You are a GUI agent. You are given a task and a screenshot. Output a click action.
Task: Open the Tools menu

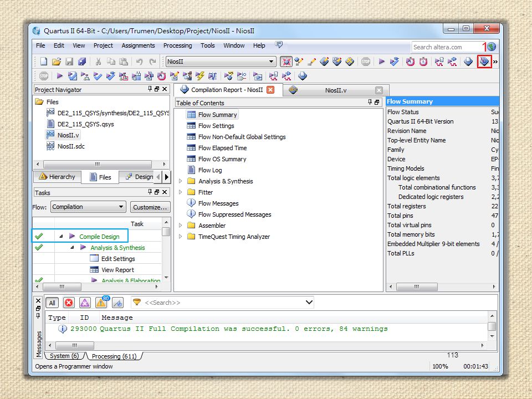coord(207,45)
